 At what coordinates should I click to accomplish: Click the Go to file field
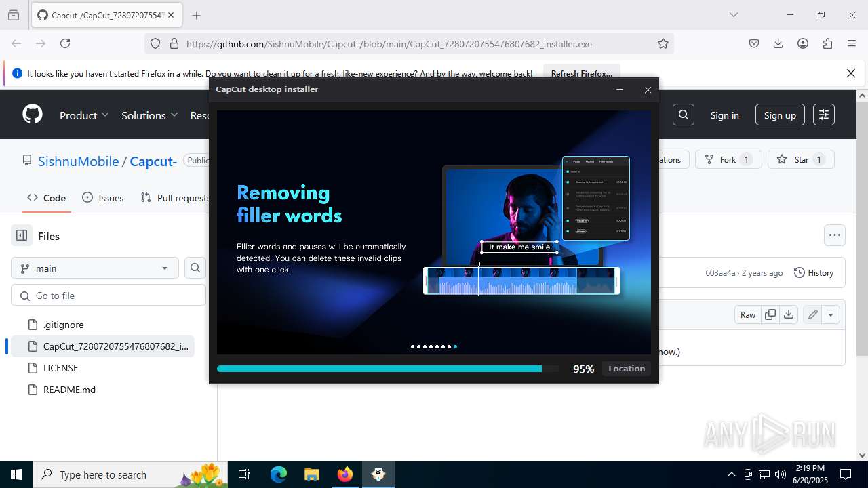[x=108, y=296]
